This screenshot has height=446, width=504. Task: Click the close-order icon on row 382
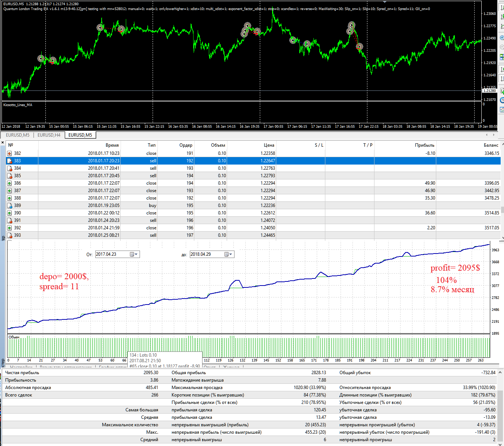(x=10, y=153)
